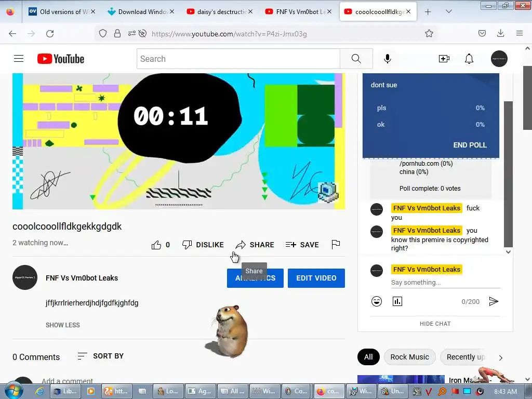This screenshot has height=399, width=532.
Task: Open the SORT BY comments dropdown
Action: pos(101,356)
